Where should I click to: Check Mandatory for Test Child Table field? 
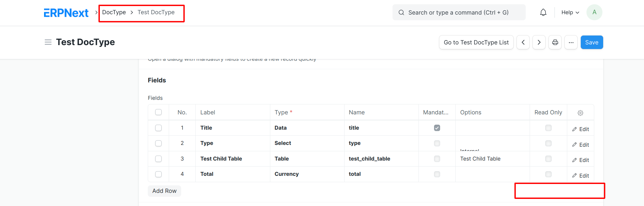437,159
